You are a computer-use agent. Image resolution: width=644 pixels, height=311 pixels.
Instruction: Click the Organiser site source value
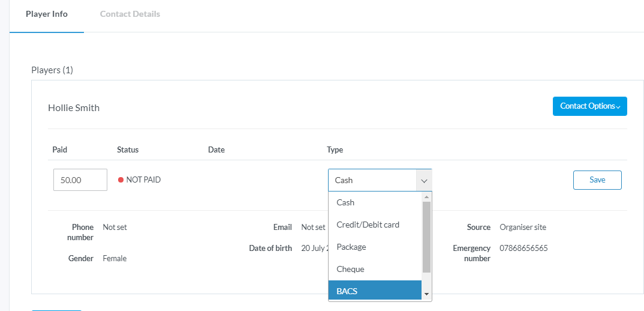click(x=522, y=227)
